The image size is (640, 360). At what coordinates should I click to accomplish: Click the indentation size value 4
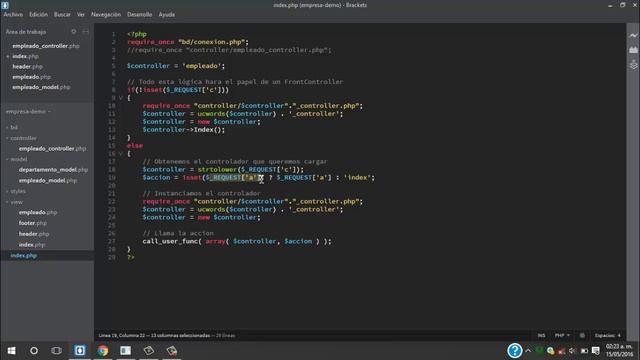tap(619, 336)
